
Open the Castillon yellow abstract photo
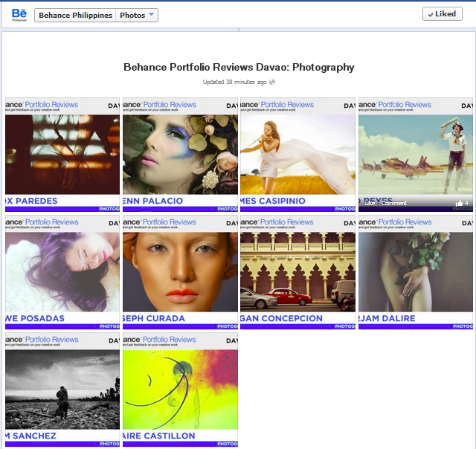pos(180,390)
